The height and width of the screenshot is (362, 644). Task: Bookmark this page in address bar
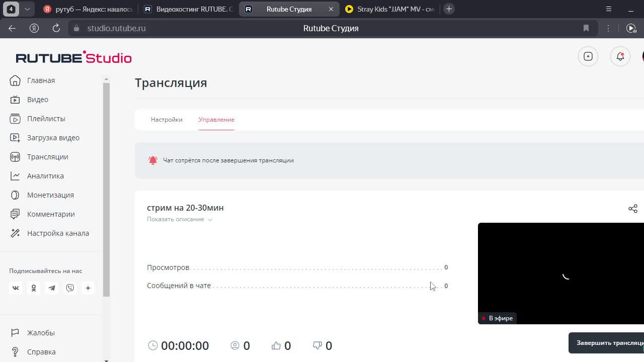click(x=586, y=28)
